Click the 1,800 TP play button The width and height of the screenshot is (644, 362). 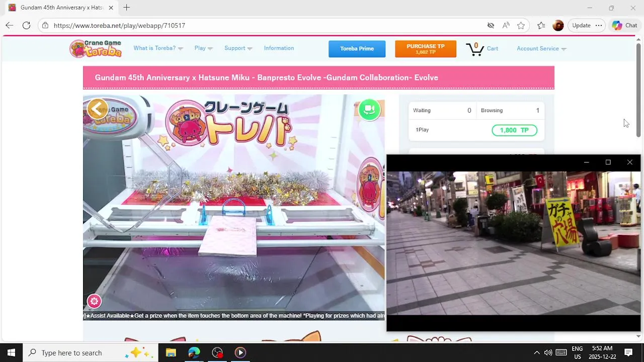click(x=514, y=130)
